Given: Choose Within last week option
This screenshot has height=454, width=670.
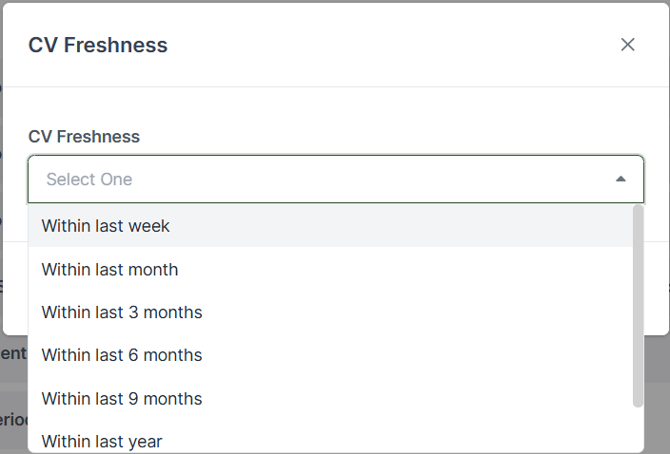Looking at the screenshot, I should pyautogui.click(x=106, y=226).
